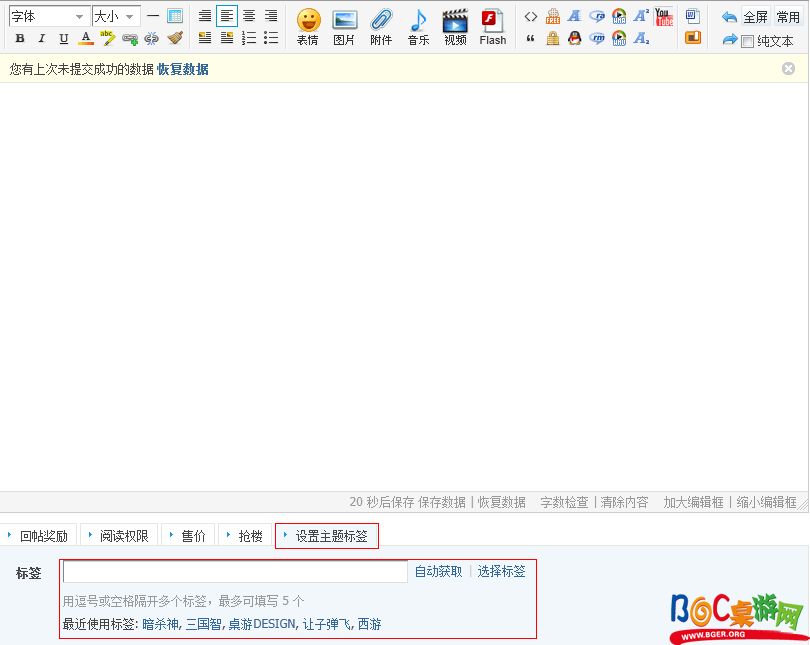
Task: Set background highlight with abc marker icon
Action: (107, 38)
